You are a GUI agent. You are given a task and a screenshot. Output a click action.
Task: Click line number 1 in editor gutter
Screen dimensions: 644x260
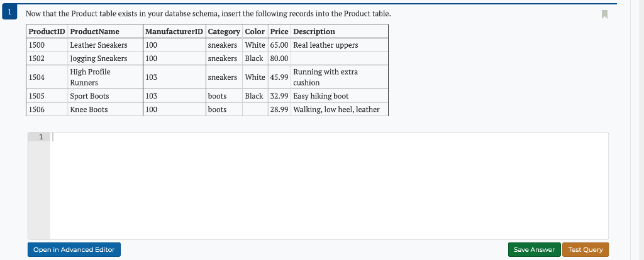(41, 137)
